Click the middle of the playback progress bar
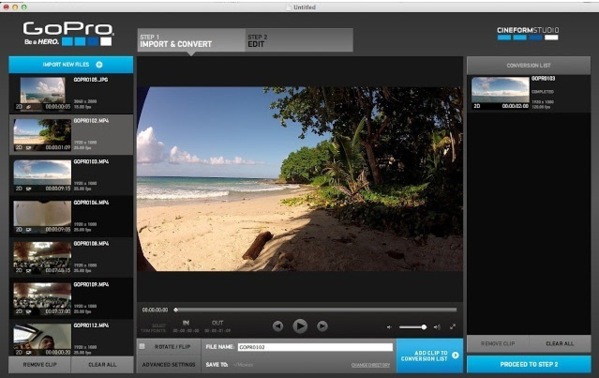This screenshot has width=599, height=378. [316, 310]
